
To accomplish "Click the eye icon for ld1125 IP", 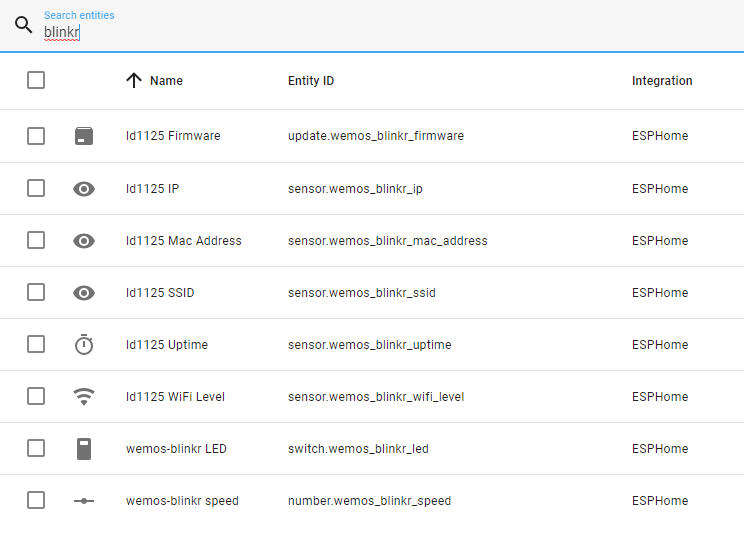I will pyautogui.click(x=84, y=189).
